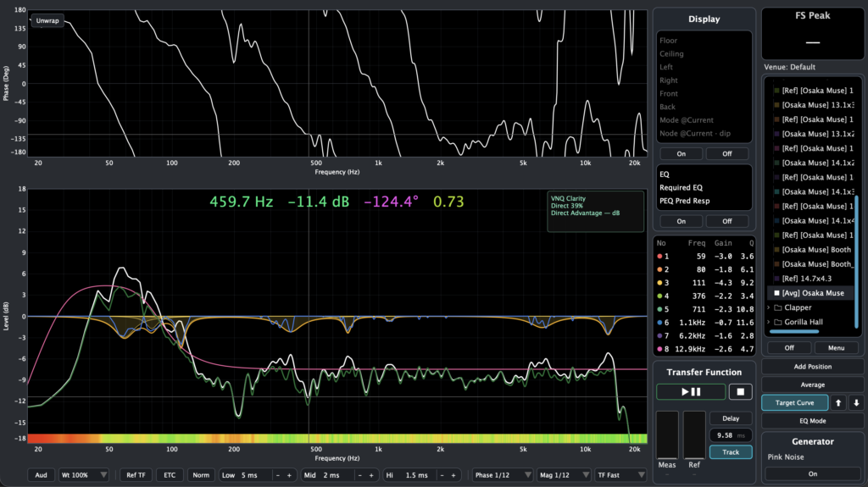Click On below the EQ list
Viewport: 868px width, 487px height.
tap(681, 221)
